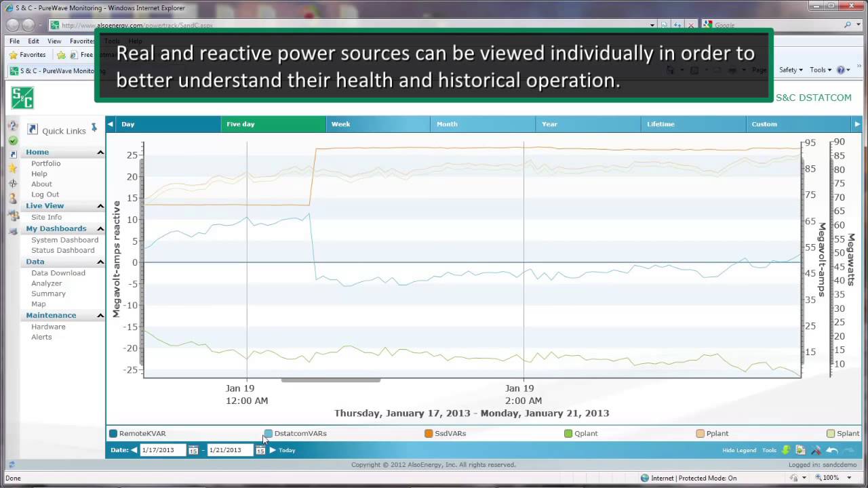Click the bottom computer sidebar icon

(x=13, y=231)
